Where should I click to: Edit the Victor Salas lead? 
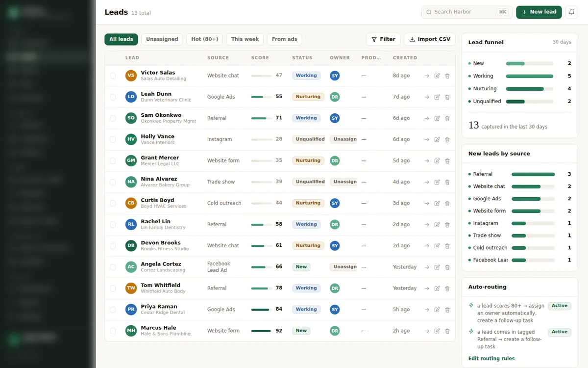pyautogui.click(x=437, y=76)
